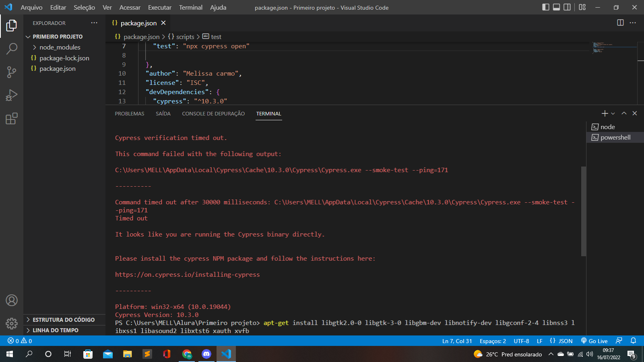Open the terminal launch profile dropdown arrow
Screen dimensions: 644x362
[x=613, y=113]
